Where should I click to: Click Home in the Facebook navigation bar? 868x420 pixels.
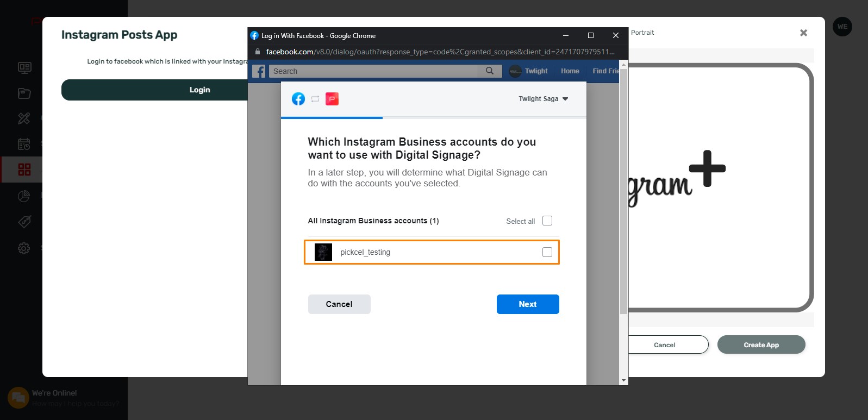point(570,71)
